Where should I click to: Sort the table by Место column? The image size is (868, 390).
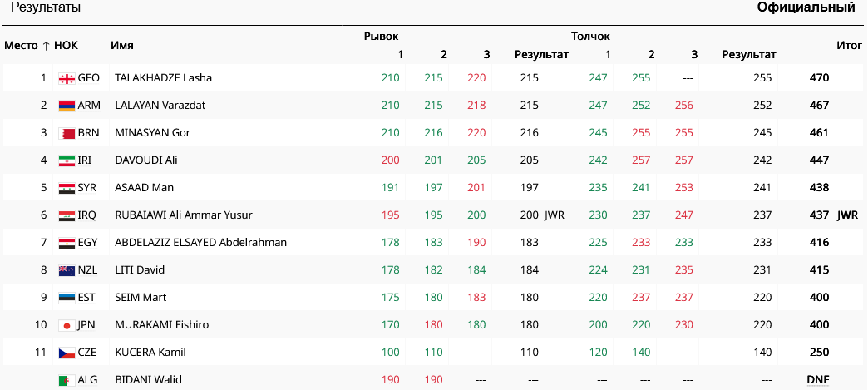tap(21, 45)
